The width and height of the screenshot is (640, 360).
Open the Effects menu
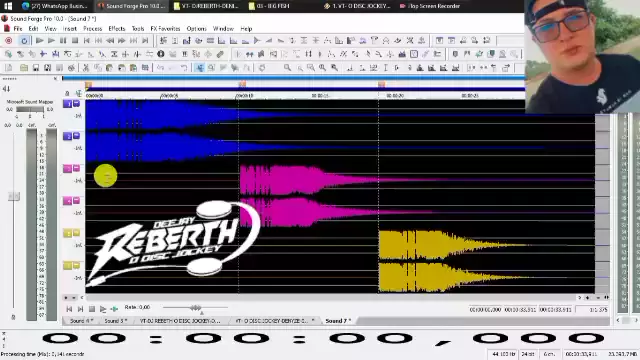117,29
